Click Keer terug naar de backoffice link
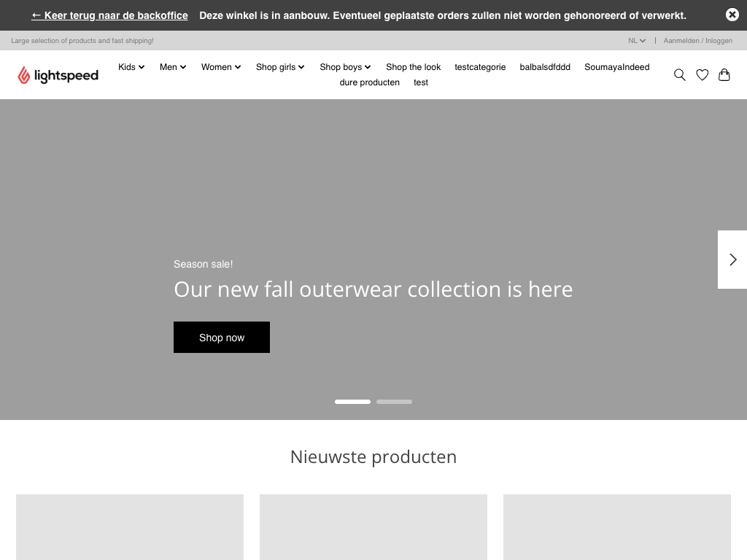747x560 pixels. pos(109,15)
